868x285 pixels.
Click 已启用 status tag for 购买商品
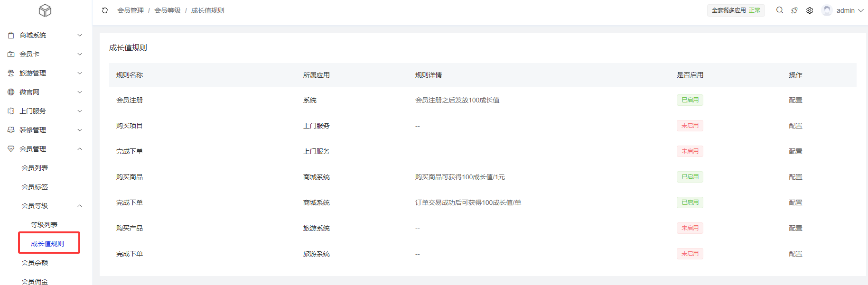click(x=690, y=177)
